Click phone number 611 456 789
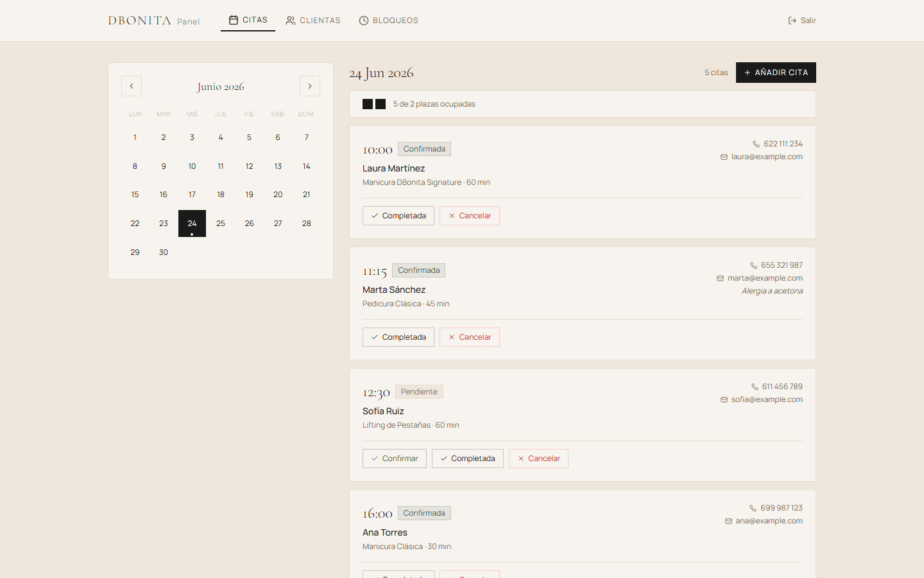The width and height of the screenshot is (924, 578). coord(782,387)
